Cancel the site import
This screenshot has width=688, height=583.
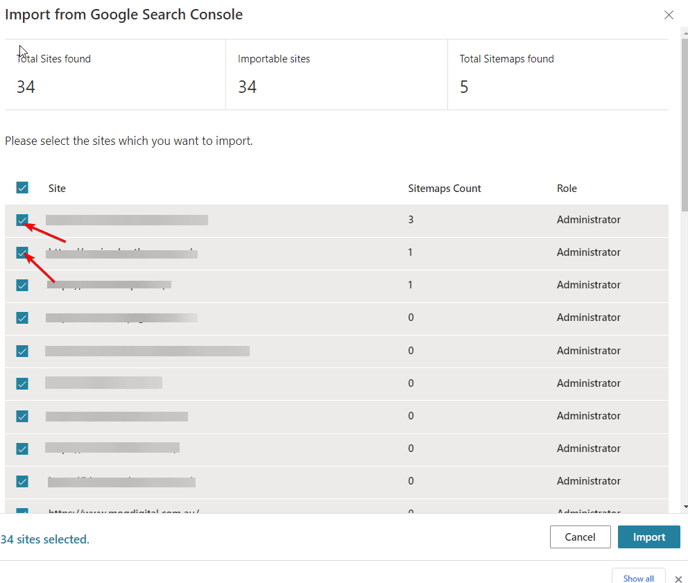click(x=580, y=537)
